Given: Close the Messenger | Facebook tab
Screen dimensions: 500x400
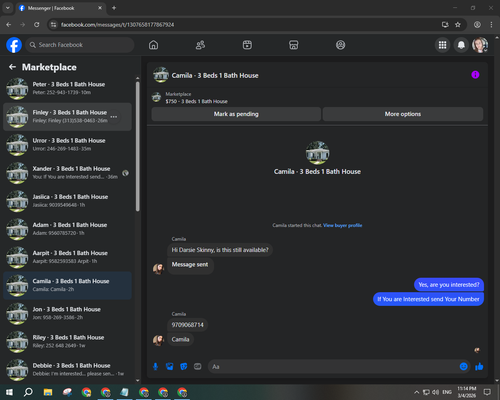Looking at the screenshot, I should (100, 8).
